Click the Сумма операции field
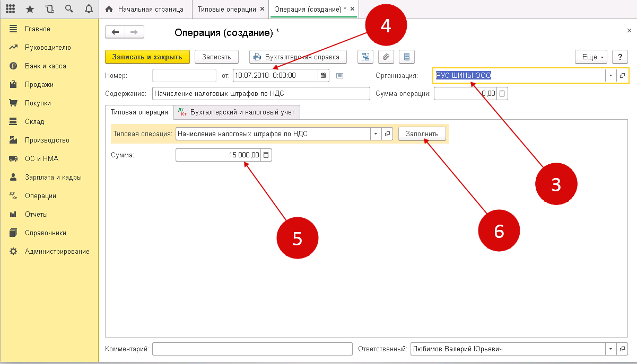Viewport: 637px width, 364px height. 466,94
